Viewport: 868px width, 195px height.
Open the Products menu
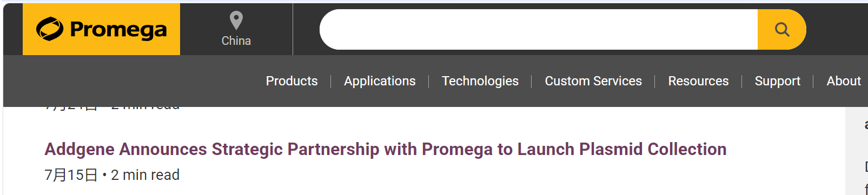pyautogui.click(x=291, y=81)
